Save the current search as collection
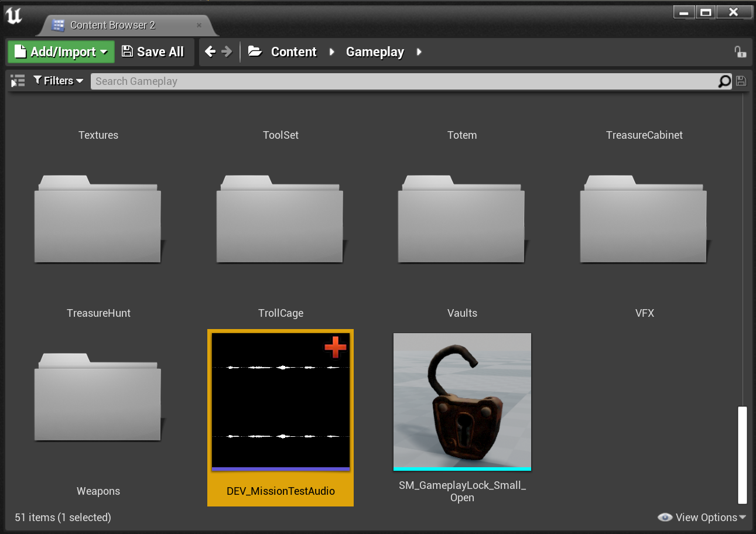This screenshot has height=534, width=756. click(x=741, y=81)
